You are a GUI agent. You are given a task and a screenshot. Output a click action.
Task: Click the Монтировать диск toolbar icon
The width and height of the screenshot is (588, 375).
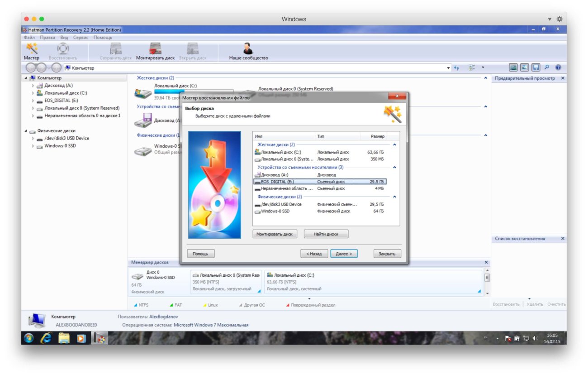pyautogui.click(x=156, y=50)
